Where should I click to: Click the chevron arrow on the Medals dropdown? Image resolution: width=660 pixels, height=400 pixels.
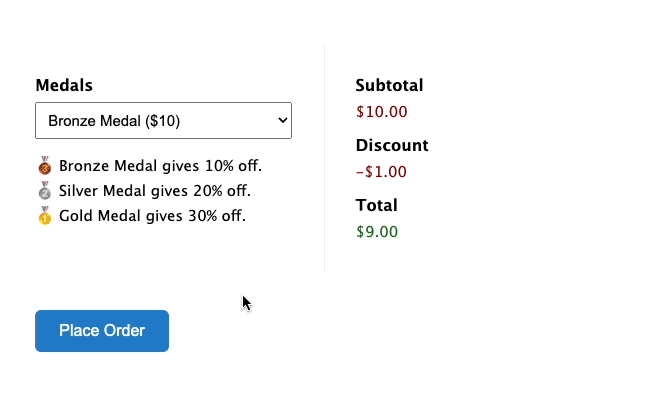click(283, 120)
